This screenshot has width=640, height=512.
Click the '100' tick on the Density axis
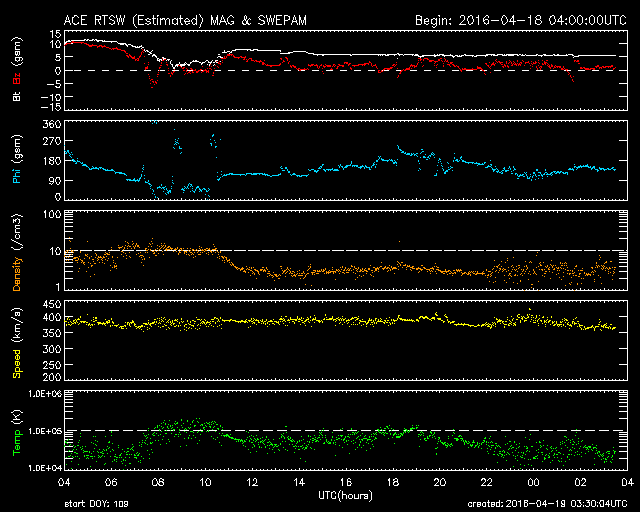[52, 214]
